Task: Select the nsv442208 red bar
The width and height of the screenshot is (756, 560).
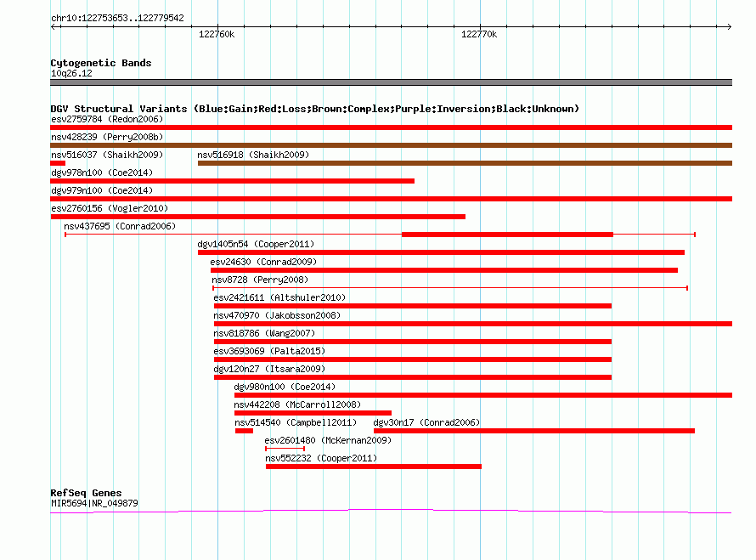Action: (313, 413)
